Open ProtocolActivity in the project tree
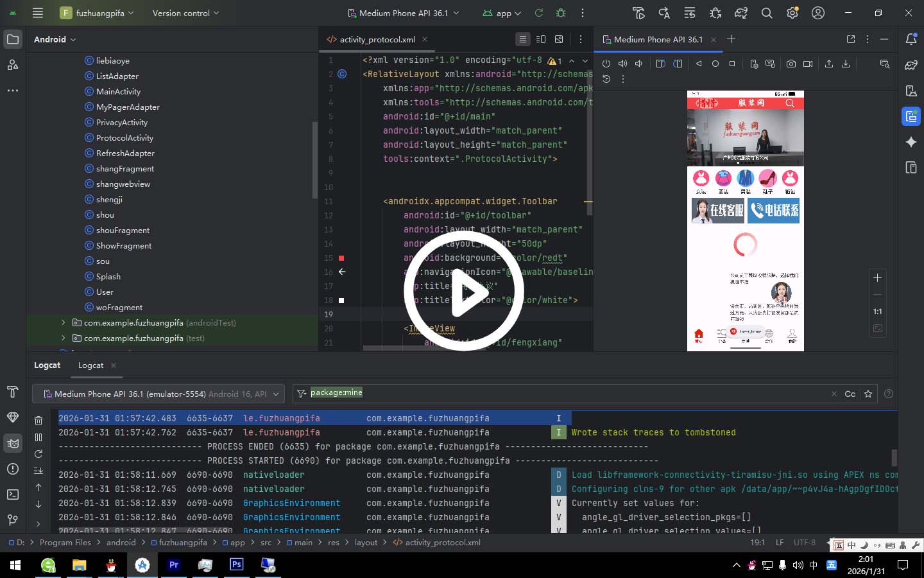924x578 pixels. (124, 137)
